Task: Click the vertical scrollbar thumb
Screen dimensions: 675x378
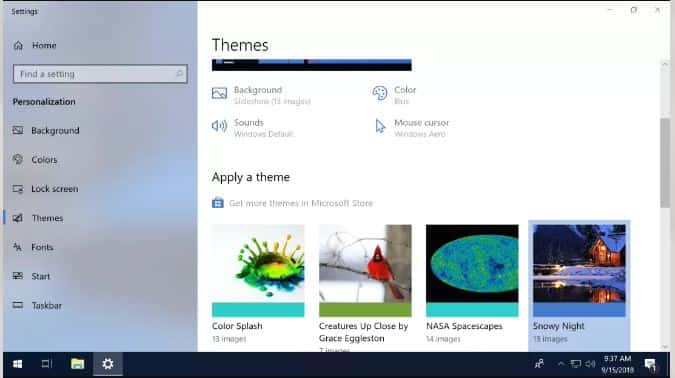Action: (x=665, y=163)
